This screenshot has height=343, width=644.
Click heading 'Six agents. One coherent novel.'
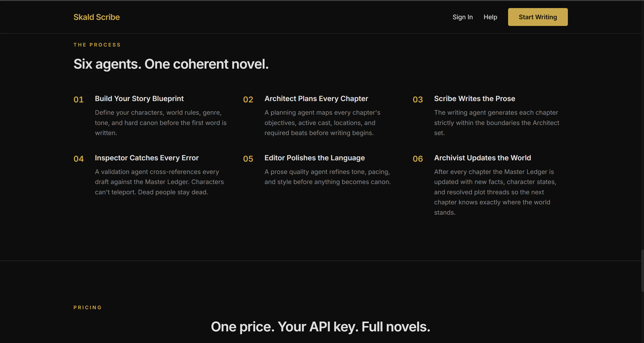click(x=171, y=64)
